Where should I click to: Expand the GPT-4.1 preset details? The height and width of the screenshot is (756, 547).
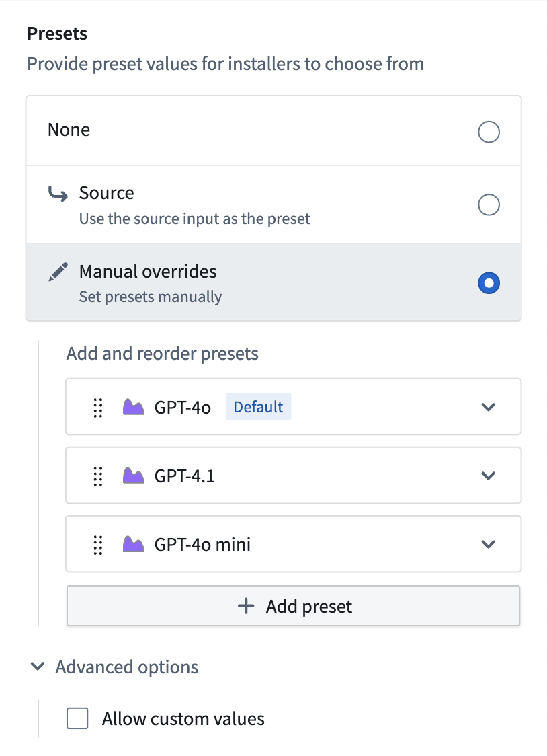coord(489,476)
